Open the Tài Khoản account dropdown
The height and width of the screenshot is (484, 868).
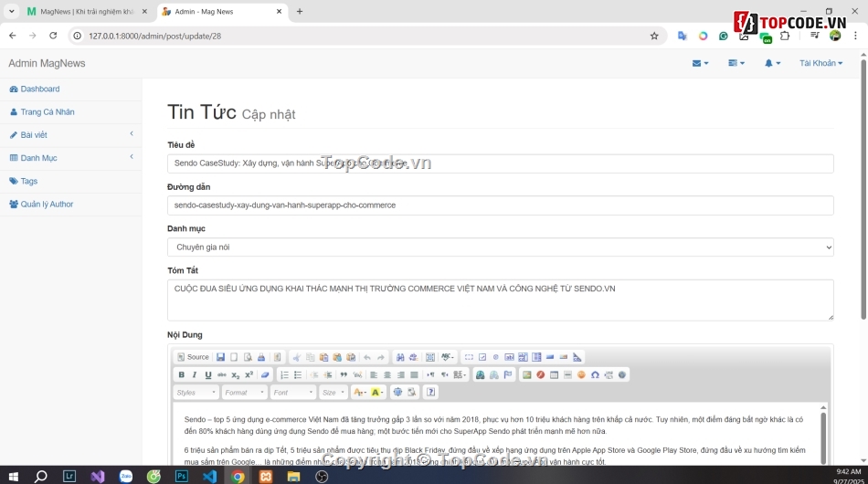click(821, 63)
